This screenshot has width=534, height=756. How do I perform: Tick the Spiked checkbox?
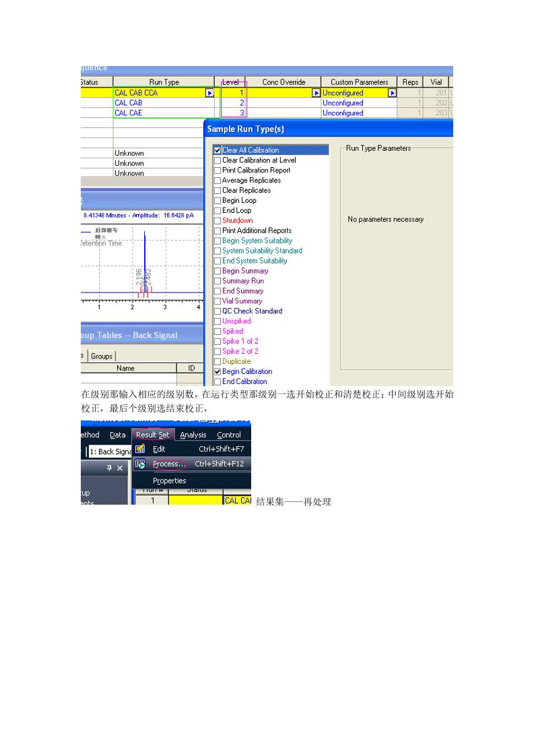click(x=218, y=332)
